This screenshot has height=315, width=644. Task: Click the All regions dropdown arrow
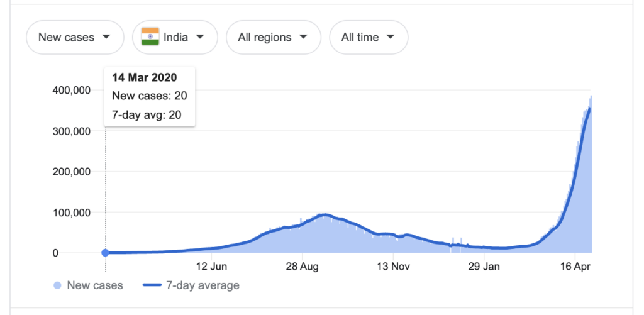(303, 37)
